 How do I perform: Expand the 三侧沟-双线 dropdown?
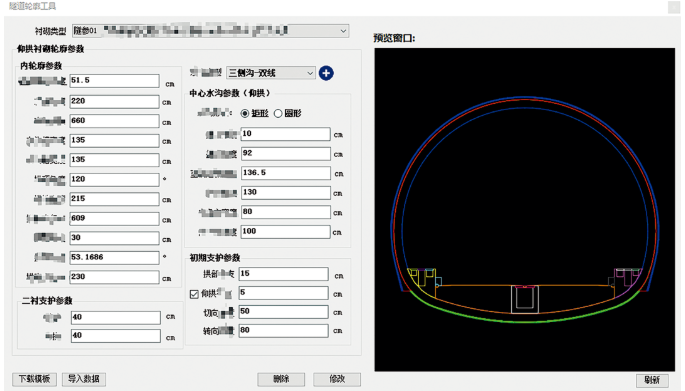coord(271,73)
